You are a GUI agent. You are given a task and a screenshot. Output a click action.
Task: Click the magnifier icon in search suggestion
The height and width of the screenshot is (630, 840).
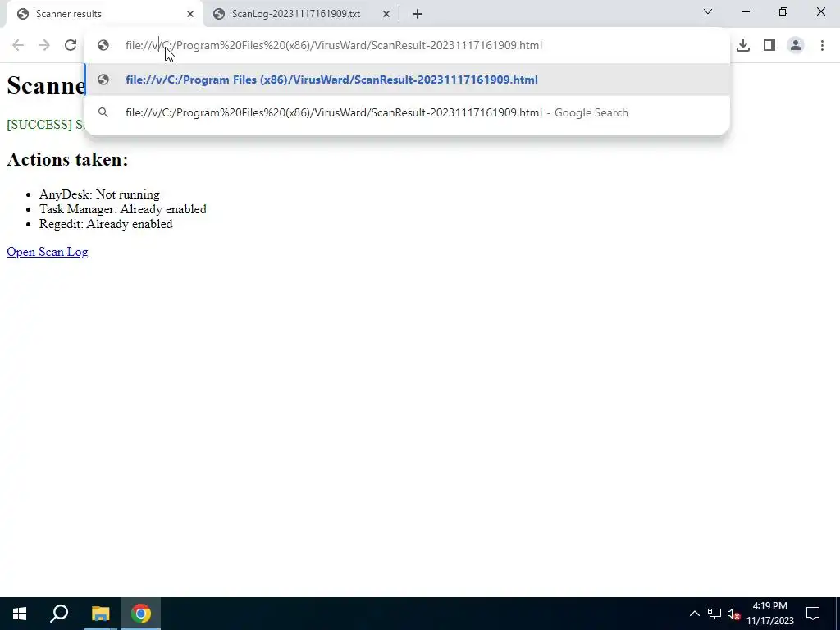(103, 112)
